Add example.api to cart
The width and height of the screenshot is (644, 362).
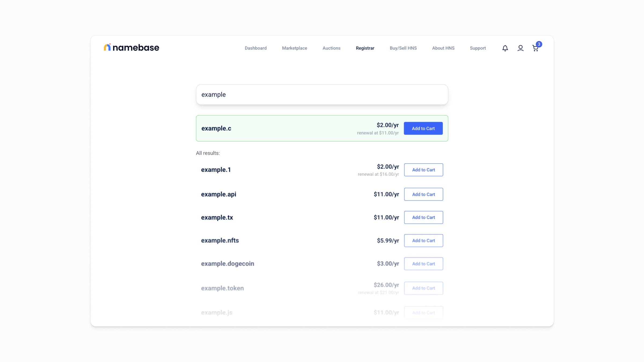(x=423, y=194)
